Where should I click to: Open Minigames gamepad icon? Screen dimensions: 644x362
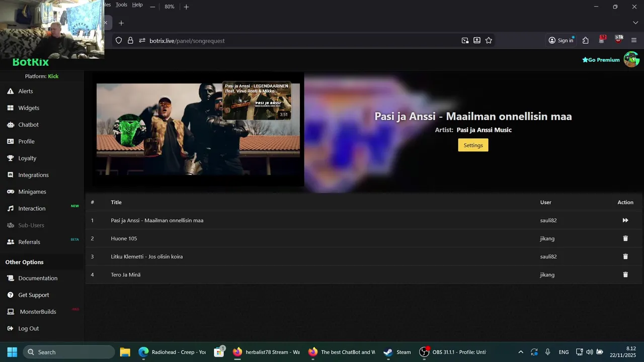coord(10,192)
